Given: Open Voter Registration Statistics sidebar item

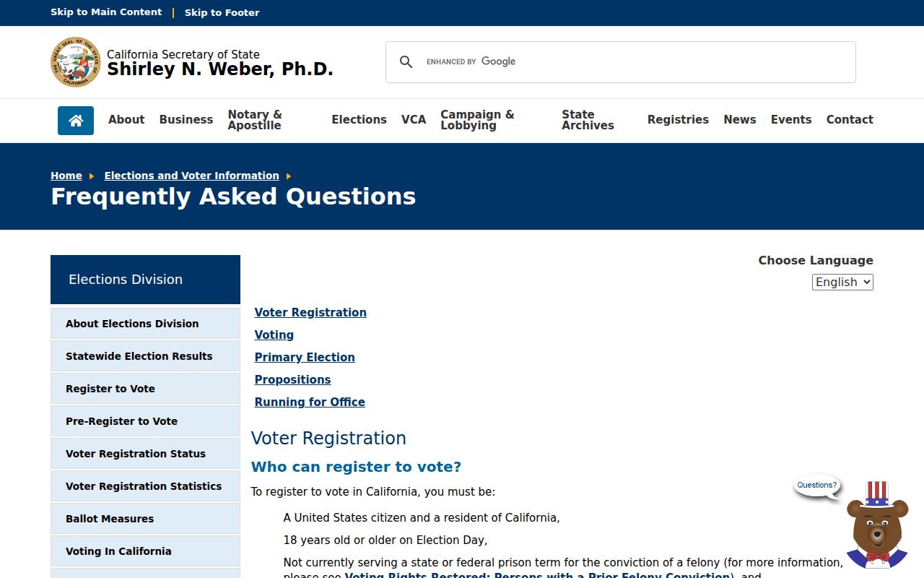Looking at the screenshot, I should tap(145, 486).
